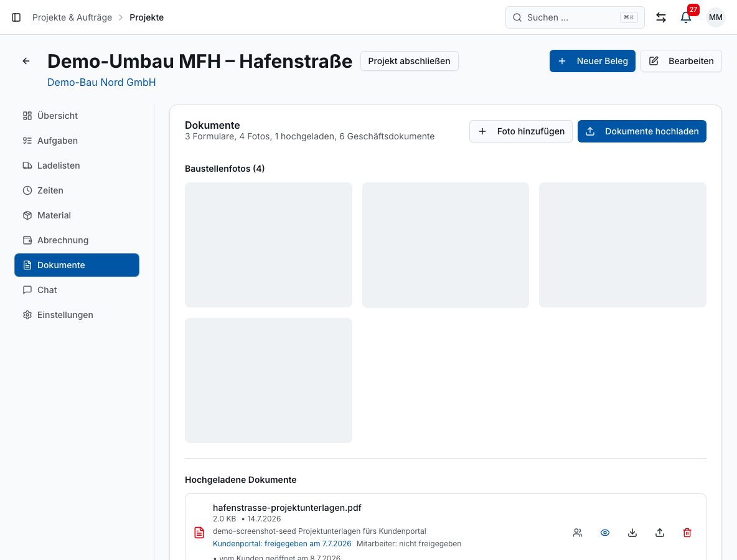
Task: Focus the Suchen search field
Action: [x=575, y=17]
